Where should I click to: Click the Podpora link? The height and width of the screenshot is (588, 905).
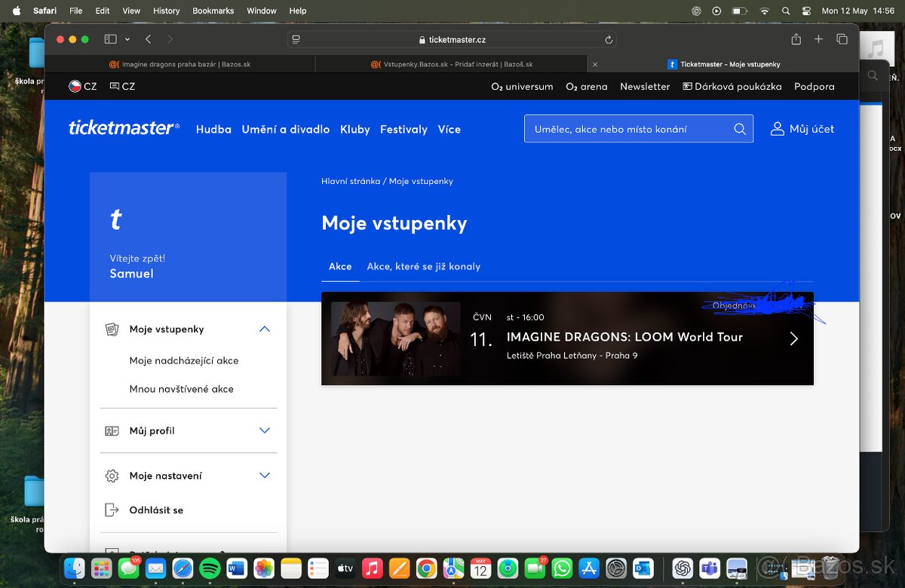[x=814, y=86]
